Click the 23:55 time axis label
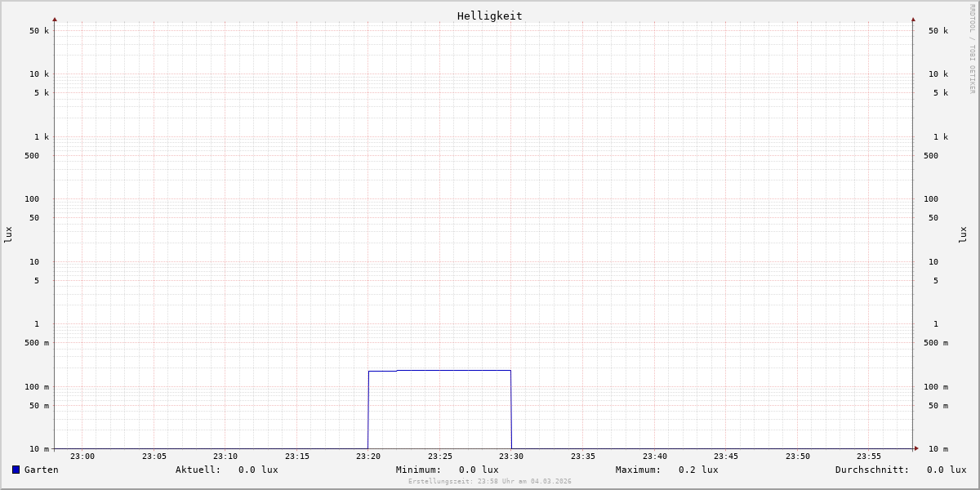 click(x=869, y=457)
